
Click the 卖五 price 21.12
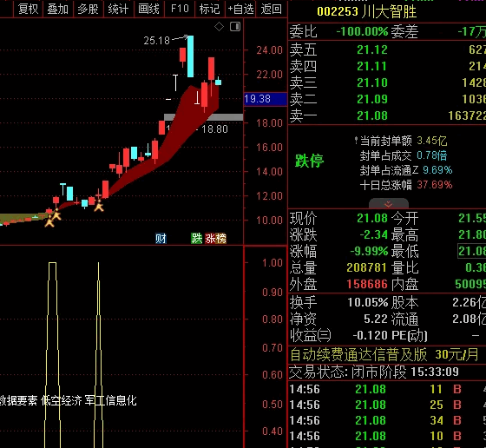(372, 49)
